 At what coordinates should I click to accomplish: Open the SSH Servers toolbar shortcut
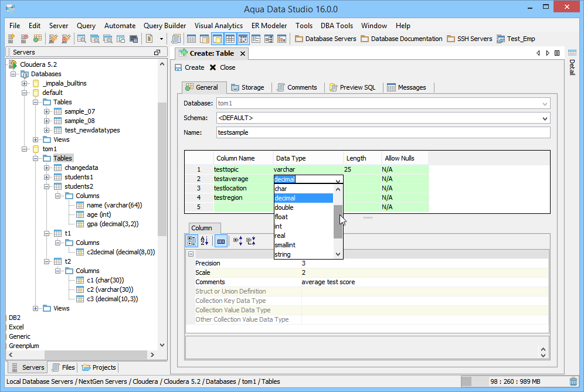pos(469,39)
